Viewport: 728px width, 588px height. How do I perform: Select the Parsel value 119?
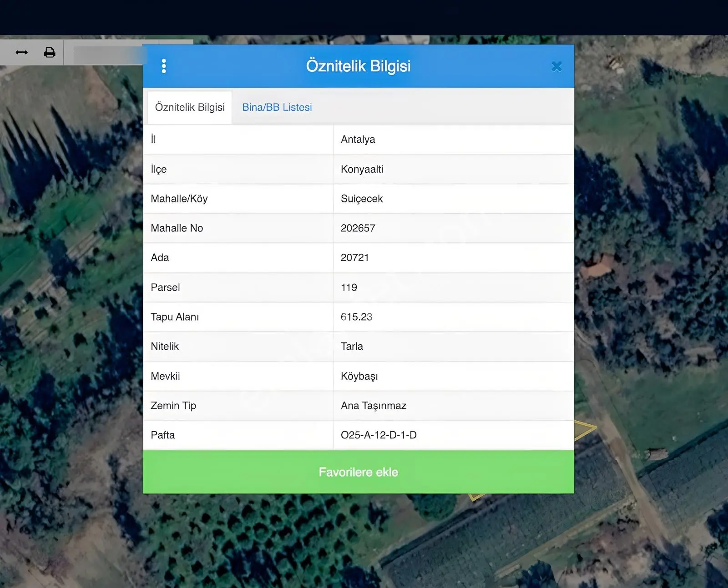(x=349, y=287)
